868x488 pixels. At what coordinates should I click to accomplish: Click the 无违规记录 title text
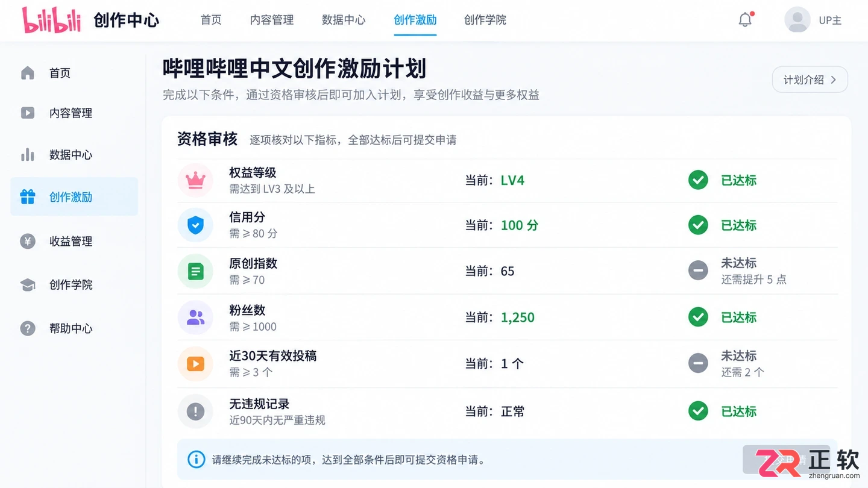point(259,404)
